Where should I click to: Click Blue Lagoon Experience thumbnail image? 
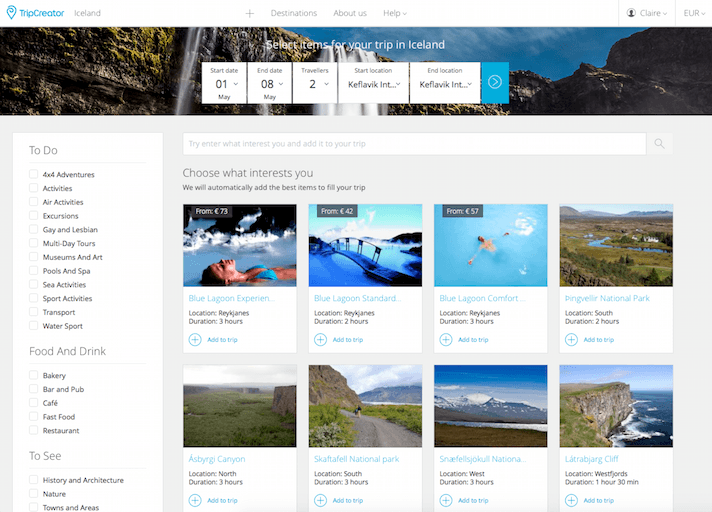(240, 245)
